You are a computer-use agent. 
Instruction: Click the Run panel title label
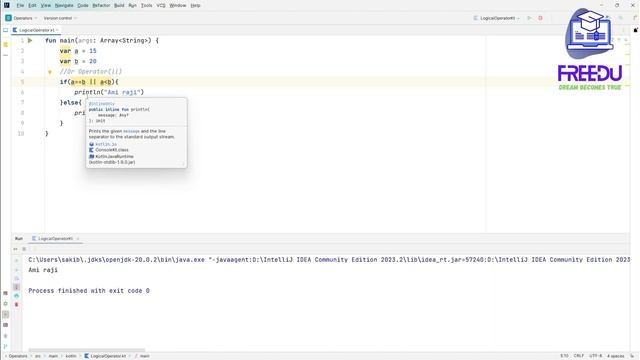(19, 239)
